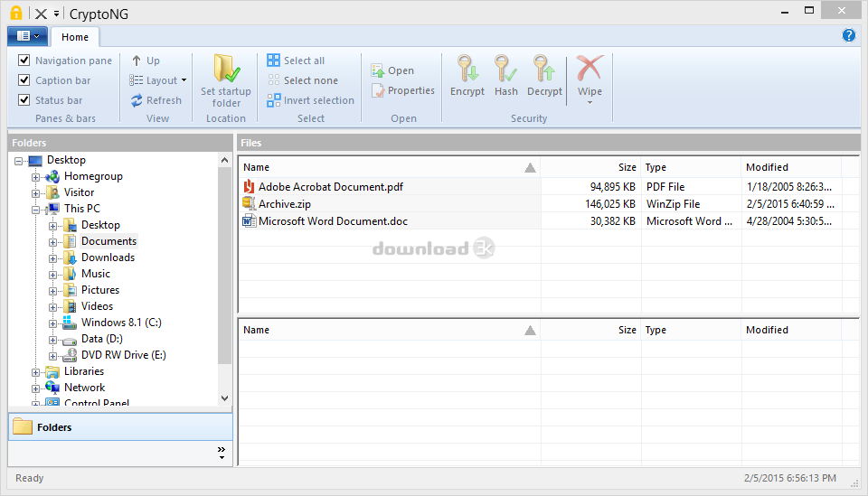Sort lower list by Modified column header
This screenshot has height=496, width=868.
point(791,330)
